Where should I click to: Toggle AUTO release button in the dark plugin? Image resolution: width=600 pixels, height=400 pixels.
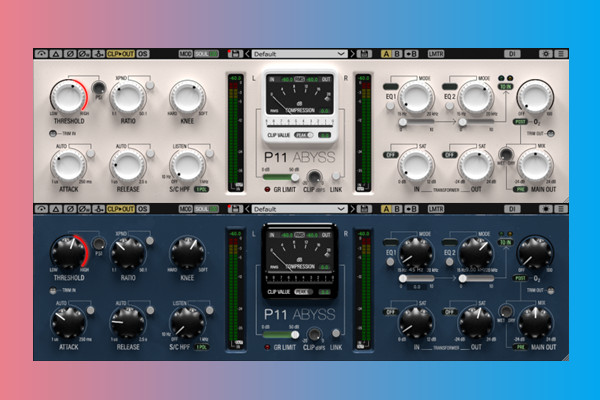[x=150, y=310]
